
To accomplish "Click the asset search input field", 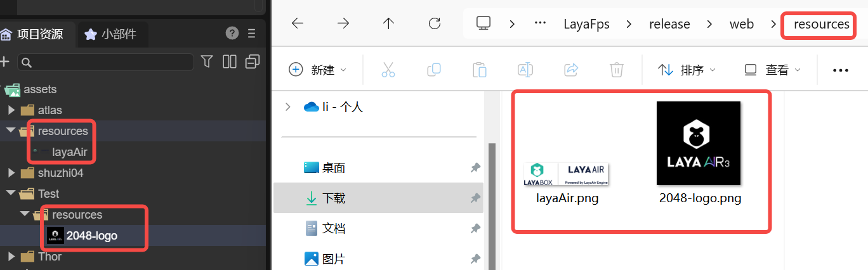I will point(108,62).
